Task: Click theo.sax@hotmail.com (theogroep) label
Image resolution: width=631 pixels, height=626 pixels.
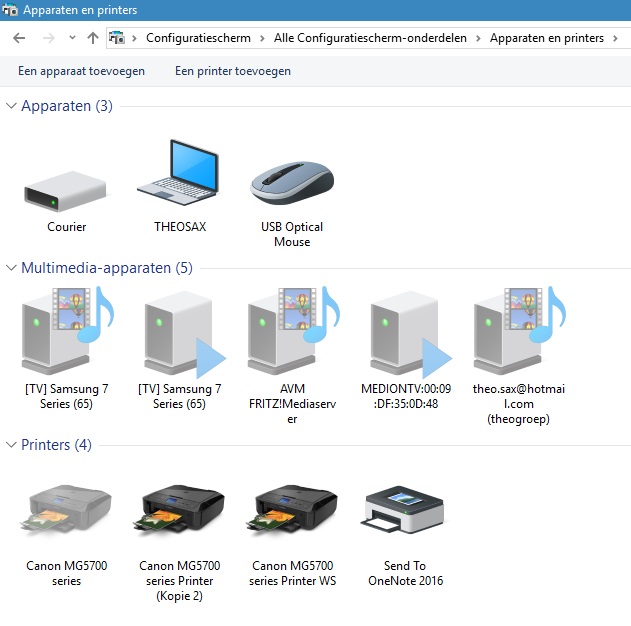Action: tap(519, 404)
